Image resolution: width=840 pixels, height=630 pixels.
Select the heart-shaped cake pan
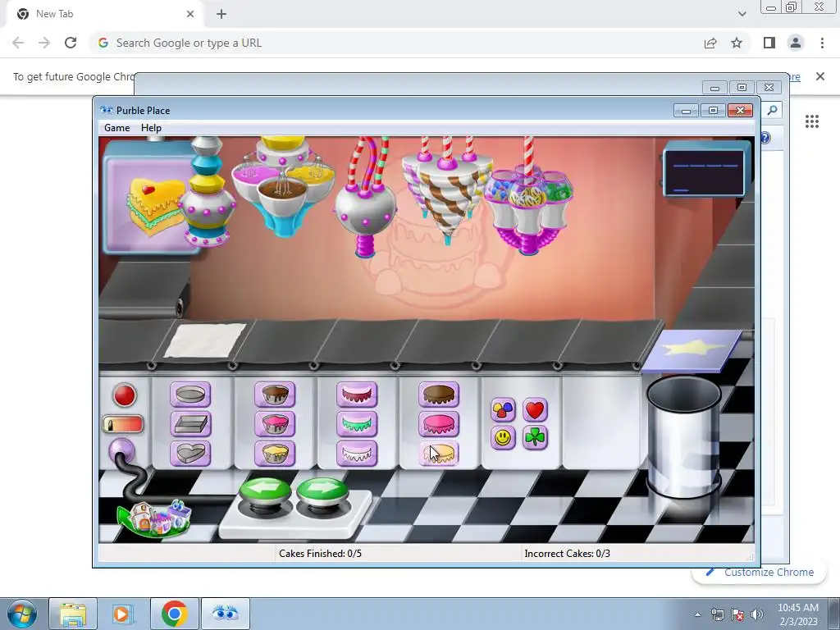point(190,454)
